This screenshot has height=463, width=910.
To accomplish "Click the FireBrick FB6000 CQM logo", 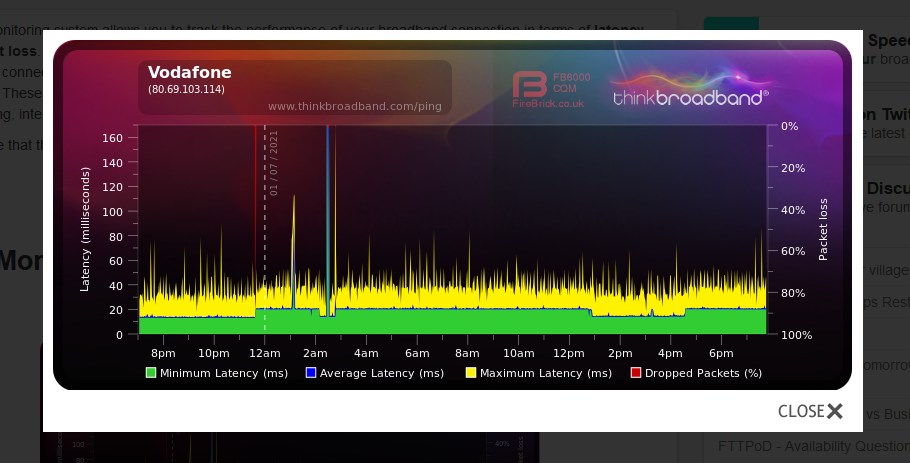I will (551, 90).
